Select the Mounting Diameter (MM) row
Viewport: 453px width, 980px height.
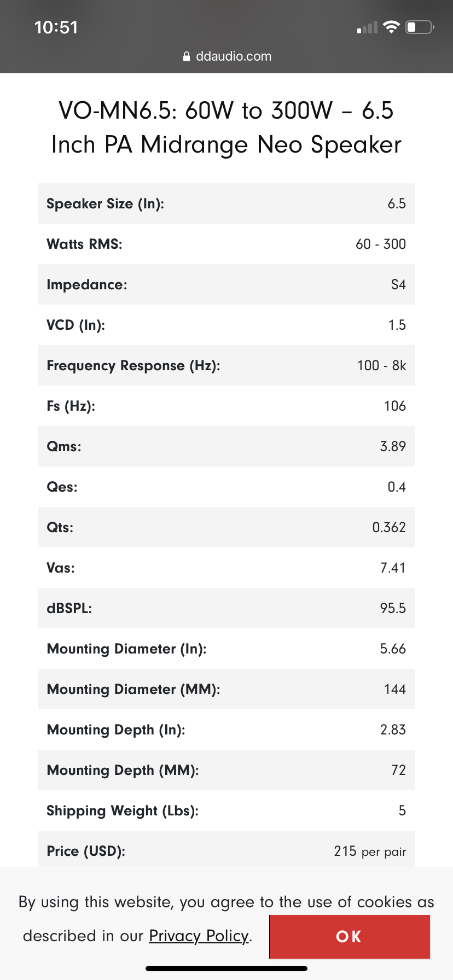pyautogui.click(x=226, y=689)
